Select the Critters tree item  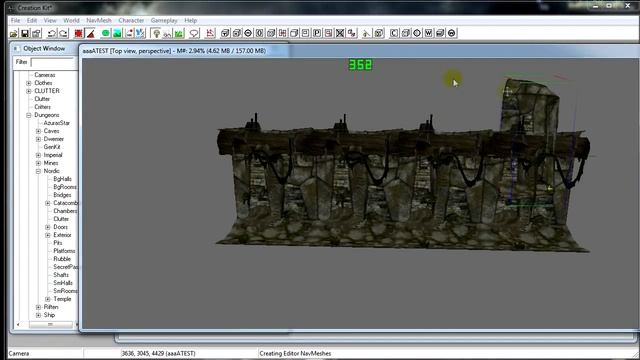[42, 107]
